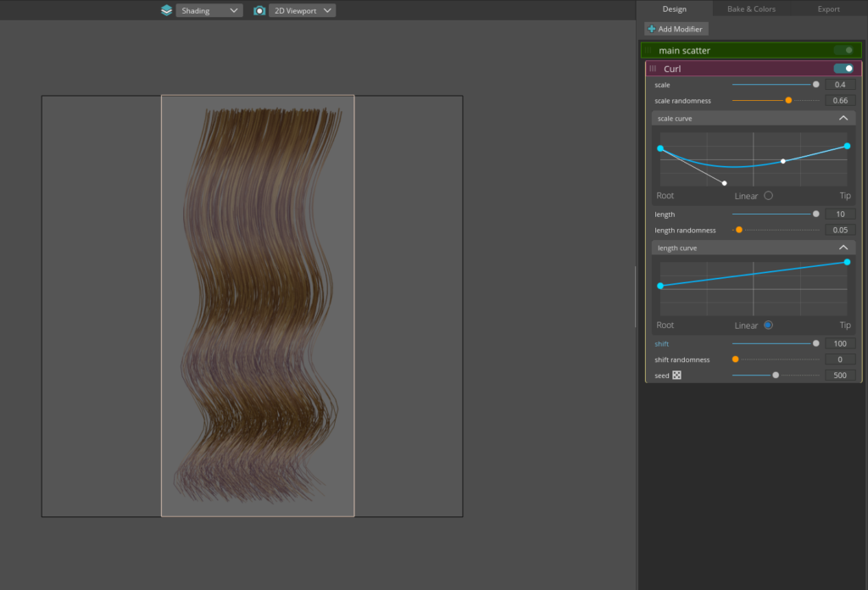Image resolution: width=868 pixels, height=590 pixels.
Task: Click the layers icon beside Shading
Action: tap(166, 10)
